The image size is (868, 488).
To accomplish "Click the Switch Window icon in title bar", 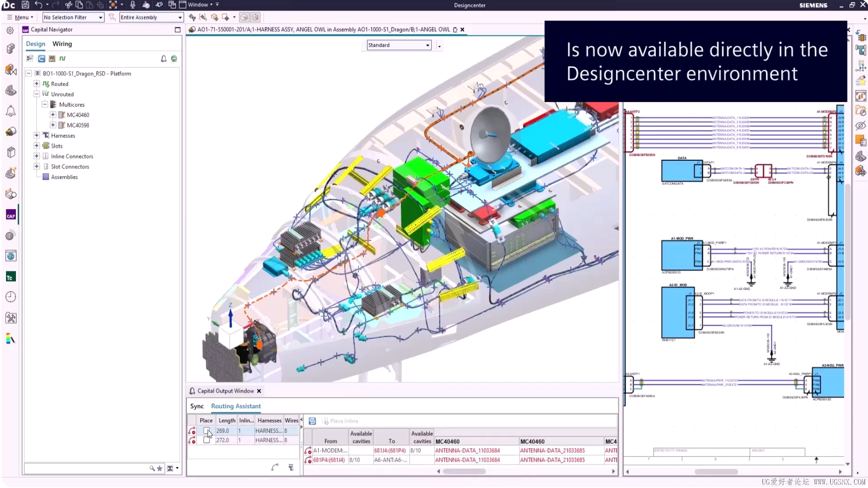I will (172, 5).
